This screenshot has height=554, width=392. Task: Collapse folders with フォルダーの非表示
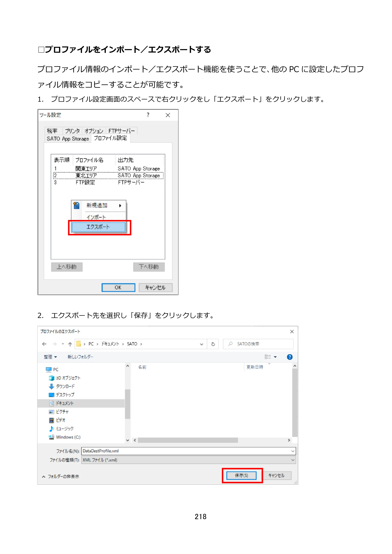pos(61,476)
